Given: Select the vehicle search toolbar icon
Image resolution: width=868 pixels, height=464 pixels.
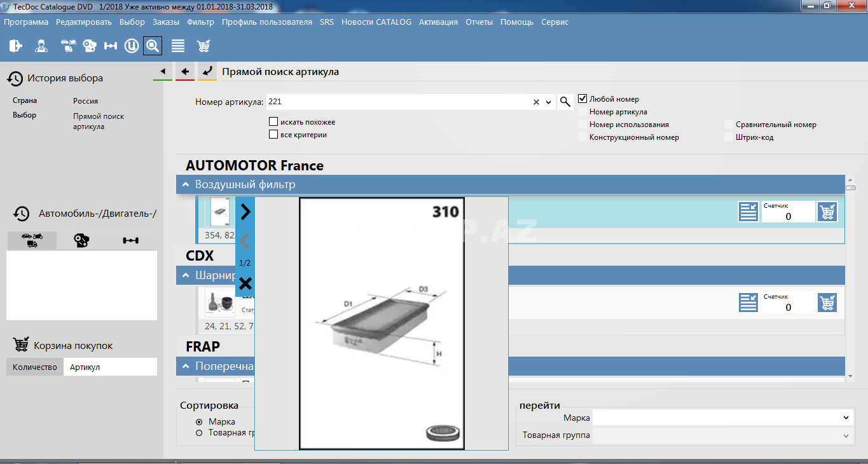Looking at the screenshot, I should point(68,46).
